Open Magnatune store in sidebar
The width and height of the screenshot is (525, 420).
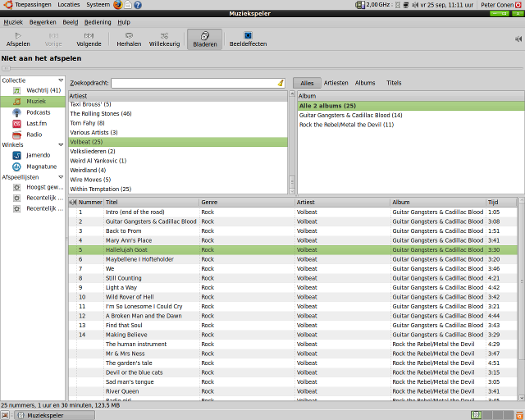[x=33, y=167]
